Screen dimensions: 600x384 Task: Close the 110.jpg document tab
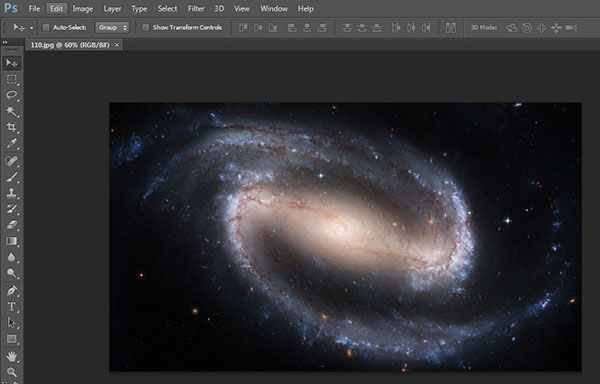point(117,45)
